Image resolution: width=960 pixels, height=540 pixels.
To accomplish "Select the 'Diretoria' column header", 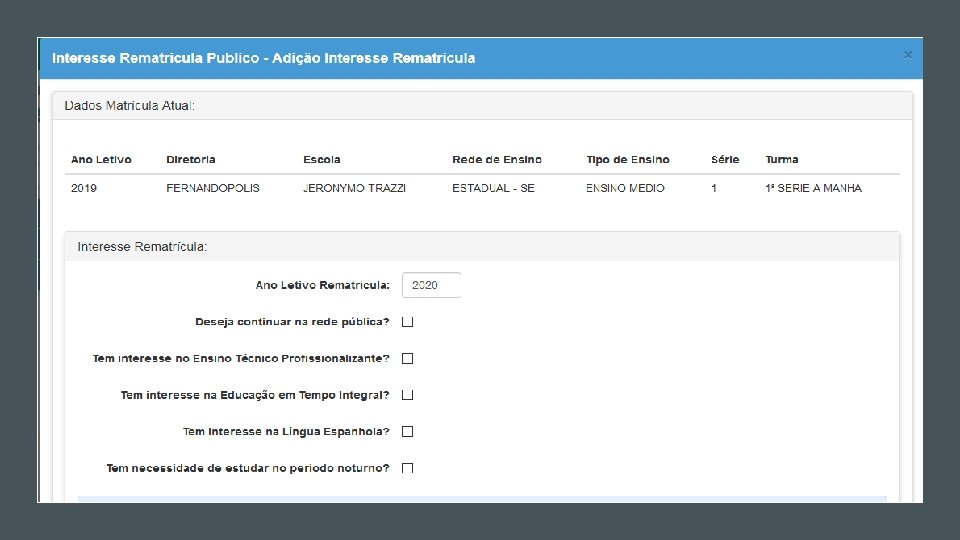I will pyautogui.click(x=190, y=160).
